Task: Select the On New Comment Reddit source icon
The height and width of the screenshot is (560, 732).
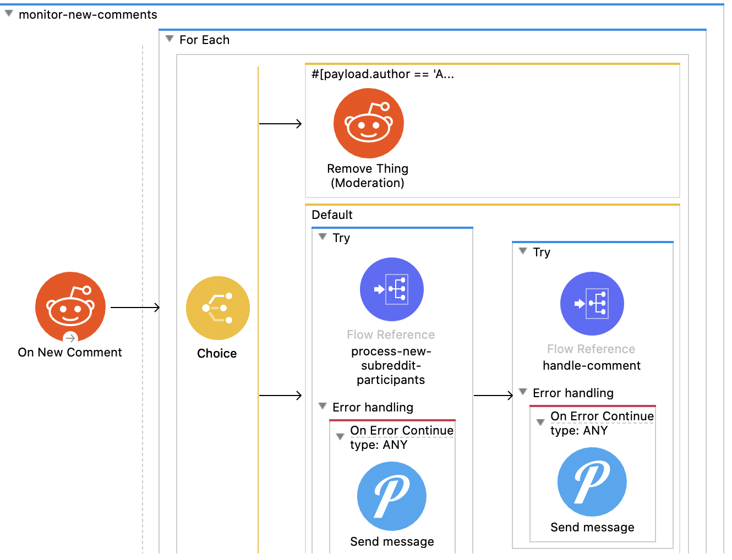Action: tap(70, 307)
